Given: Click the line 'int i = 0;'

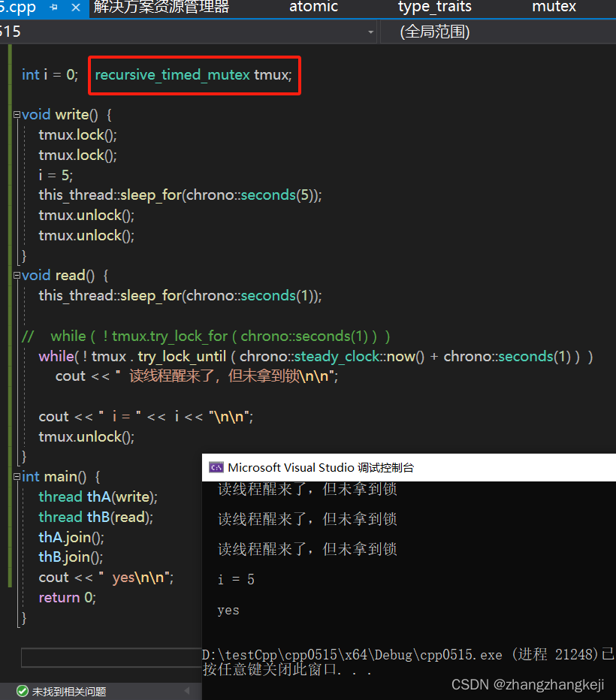Looking at the screenshot, I should pos(50,74).
